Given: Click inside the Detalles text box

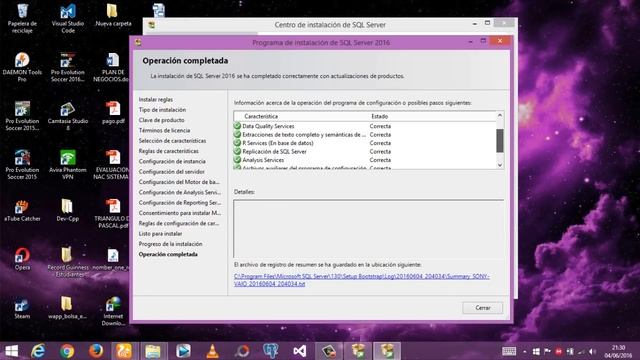Looking at the screenshot, I should [369, 229].
